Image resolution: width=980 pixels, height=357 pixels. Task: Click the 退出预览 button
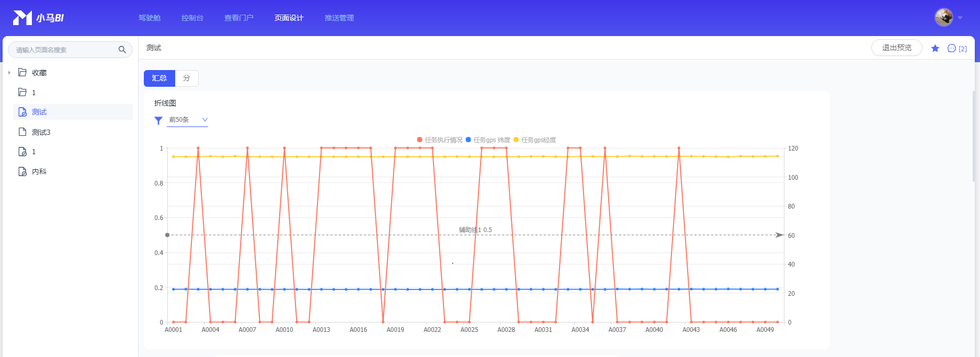(x=896, y=48)
